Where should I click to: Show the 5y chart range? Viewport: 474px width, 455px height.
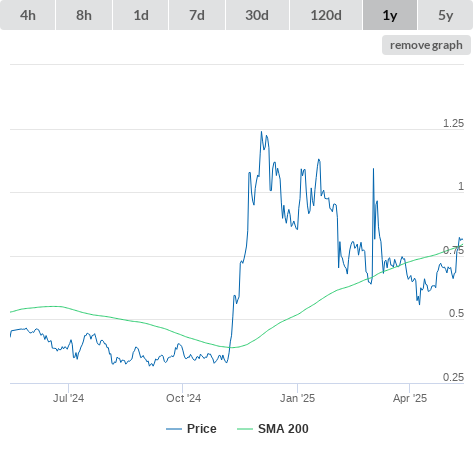445,15
